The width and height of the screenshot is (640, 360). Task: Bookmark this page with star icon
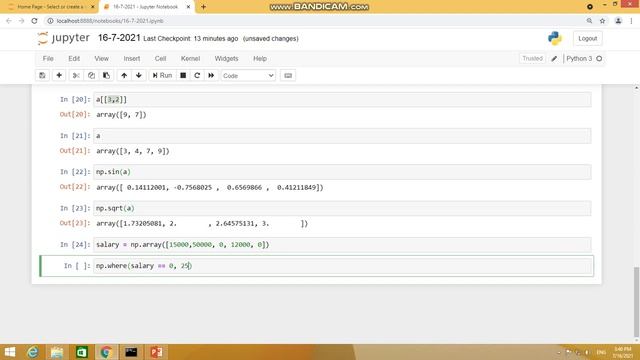pos(602,21)
